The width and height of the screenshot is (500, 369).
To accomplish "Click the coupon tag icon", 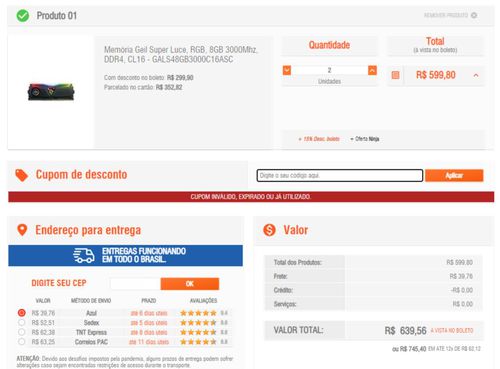I will click(22, 175).
